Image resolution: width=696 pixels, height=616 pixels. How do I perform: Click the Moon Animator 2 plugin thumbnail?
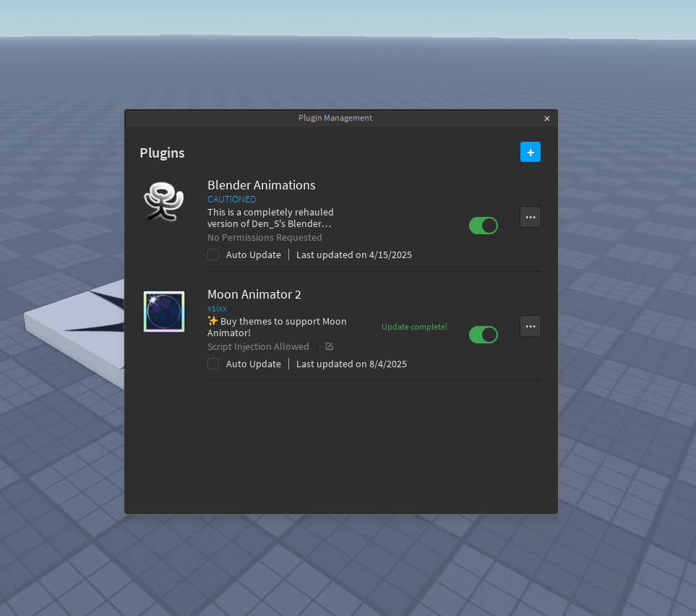click(163, 312)
